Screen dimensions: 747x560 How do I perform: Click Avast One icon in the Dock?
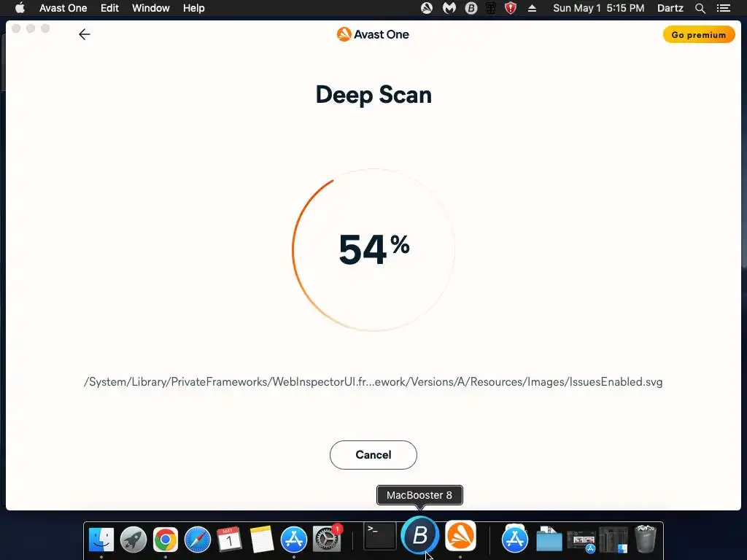click(460, 535)
